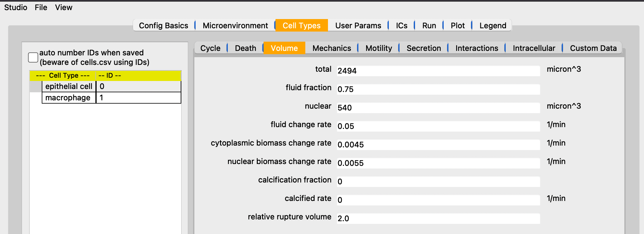Screen dimensions: 644x234
Task: Click the ID cell containing 0
Action: [x=138, y=86]
